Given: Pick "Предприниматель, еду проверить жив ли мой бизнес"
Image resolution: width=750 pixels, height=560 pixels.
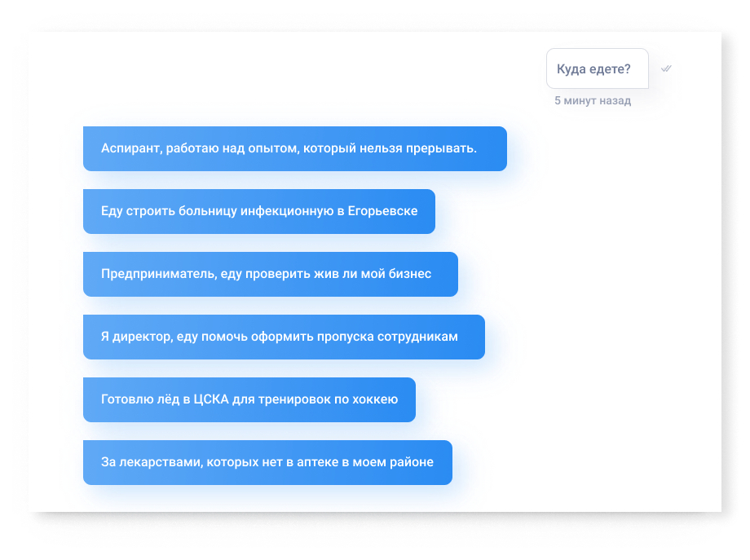Looking at the screenshot, I should (270, 274).
